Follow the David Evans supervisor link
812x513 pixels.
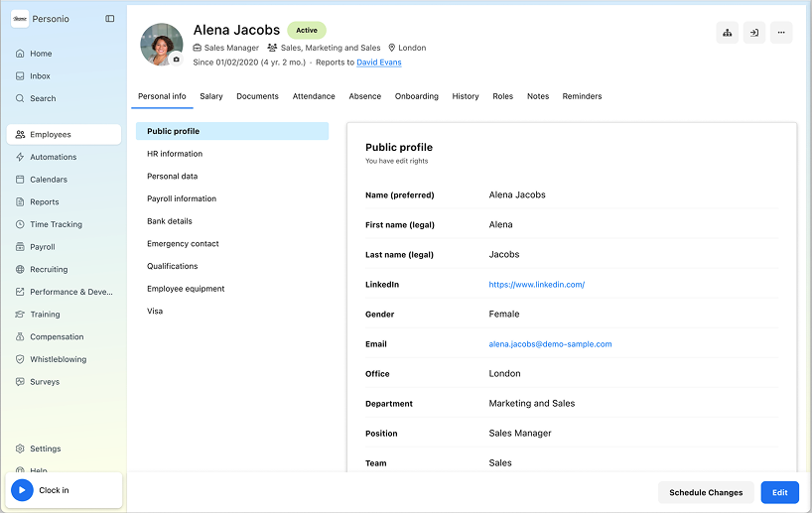(x=379, y=63)
